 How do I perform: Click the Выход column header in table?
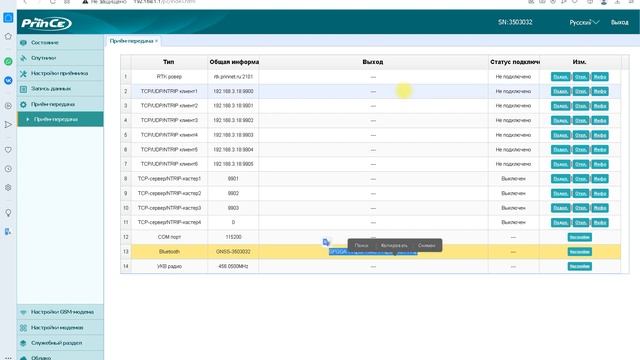[373, 62]
